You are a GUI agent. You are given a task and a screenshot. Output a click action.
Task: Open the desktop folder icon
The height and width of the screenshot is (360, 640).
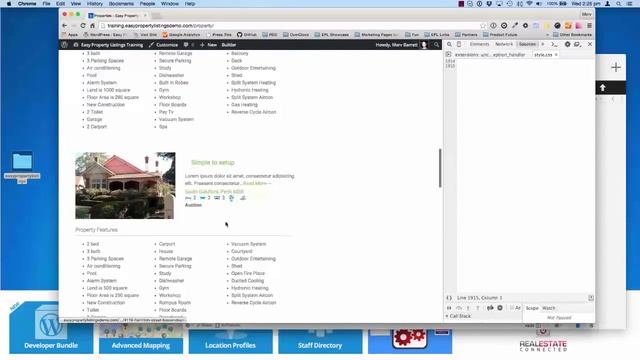(22, 161)
